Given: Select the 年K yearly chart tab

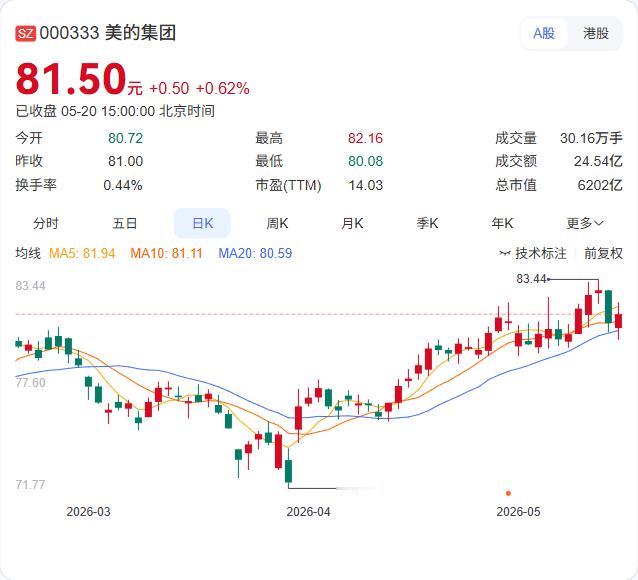Looking at the screenshot, I should [502, 223].
